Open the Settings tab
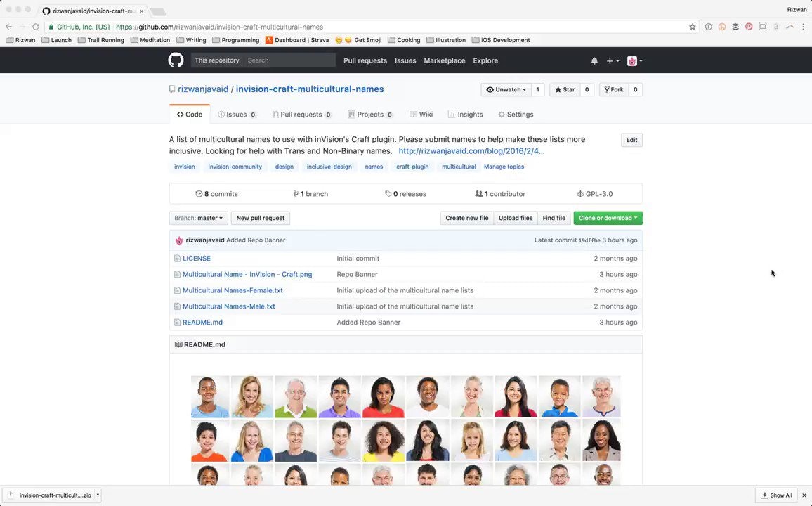The width and height of the screenshot is (812, 506). (516, 115)
